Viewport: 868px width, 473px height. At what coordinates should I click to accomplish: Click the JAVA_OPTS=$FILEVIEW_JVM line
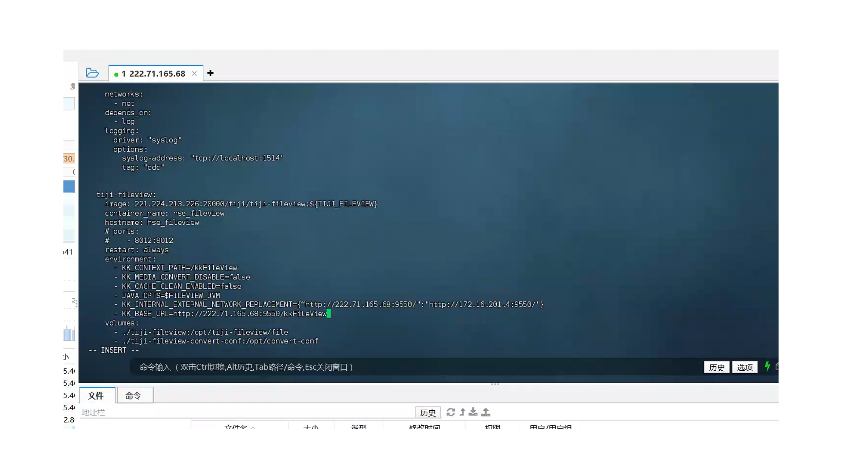pyautogui.click(x=167, y=295)
